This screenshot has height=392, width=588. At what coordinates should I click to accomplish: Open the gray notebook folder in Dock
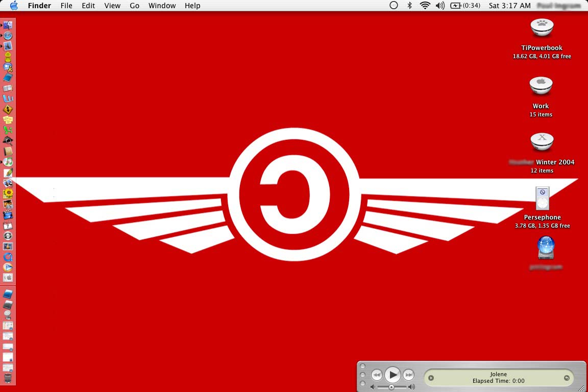(x=8, y=305)
